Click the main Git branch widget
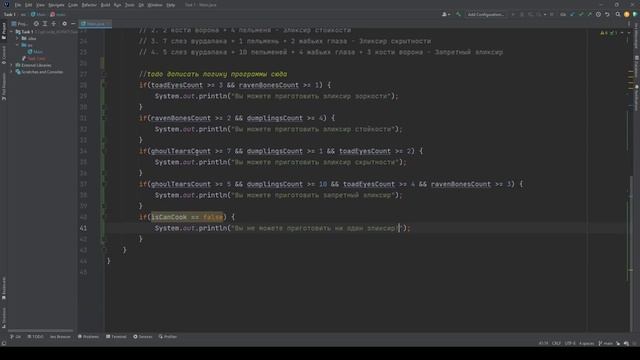Viewport: 640px width, 360px height. 605,343
